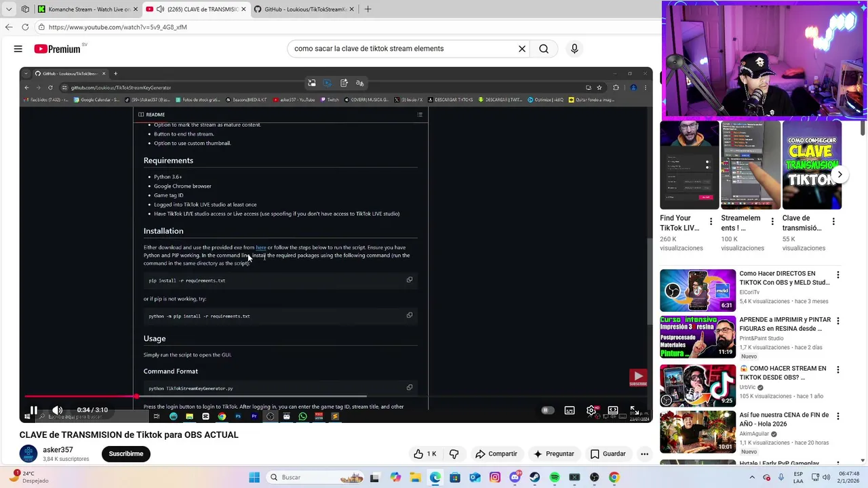Like the video (1 K)
The image size is (868, 488).
(425, 454)
